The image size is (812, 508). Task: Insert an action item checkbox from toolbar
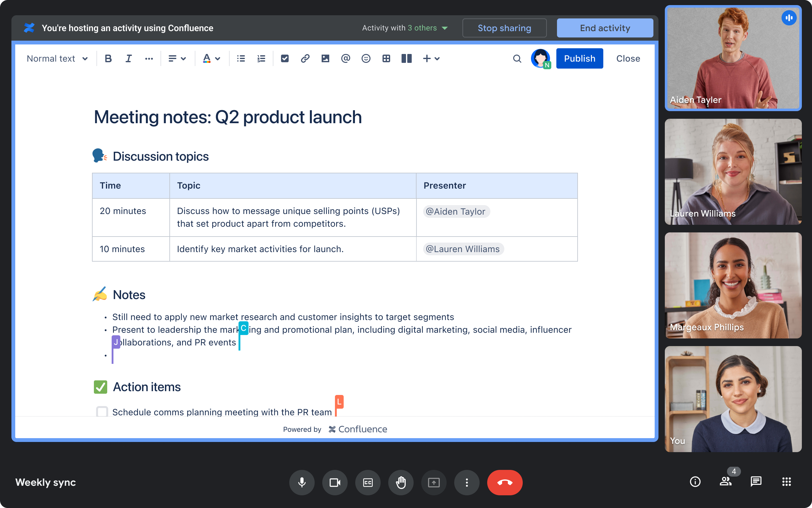pos(285,59)
